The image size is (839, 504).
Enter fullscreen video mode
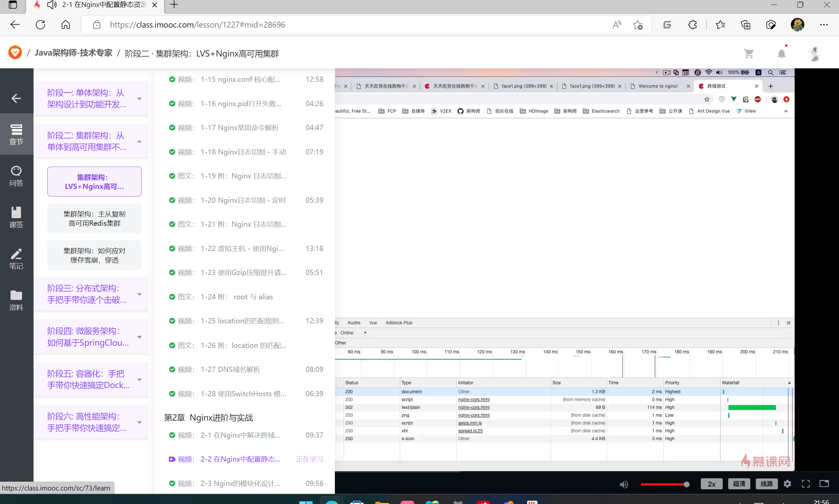pos(806,484)
